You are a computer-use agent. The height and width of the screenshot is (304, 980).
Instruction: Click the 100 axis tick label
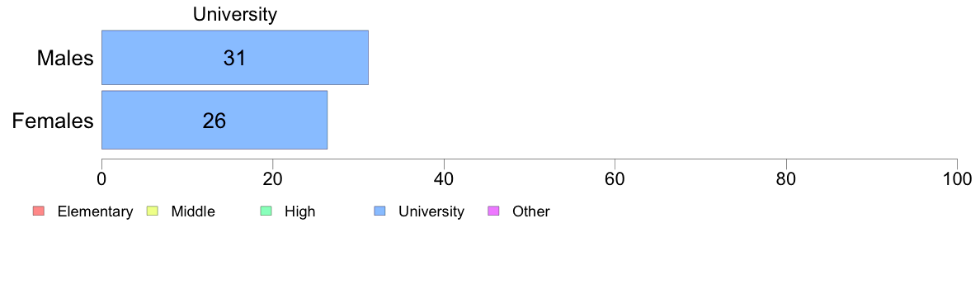[x=957, y=178]
